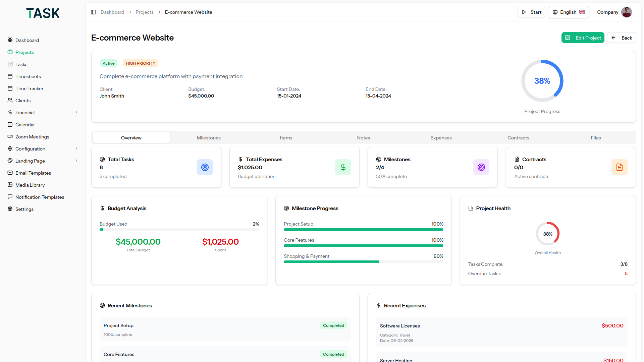The width and height of the screenshot is (644, 362).
Task: Click the Projects breadcrumb link
Action: click(x=144, y=12)
